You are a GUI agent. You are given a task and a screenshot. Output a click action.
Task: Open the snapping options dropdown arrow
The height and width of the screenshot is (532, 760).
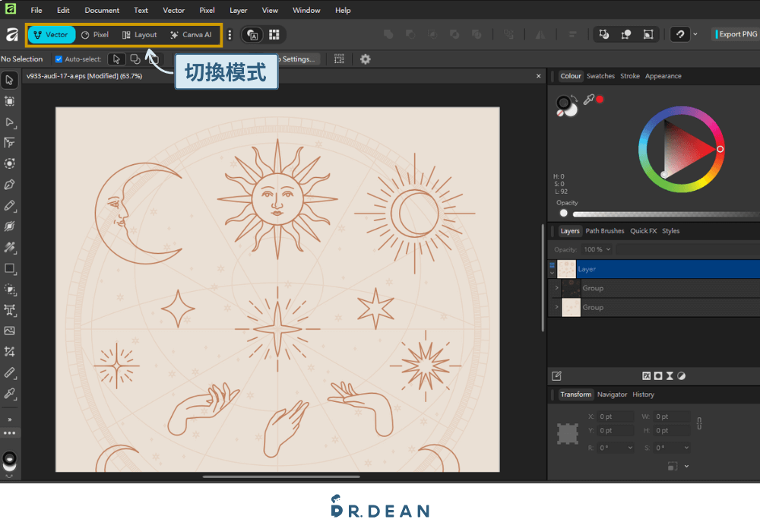(695, 34)
